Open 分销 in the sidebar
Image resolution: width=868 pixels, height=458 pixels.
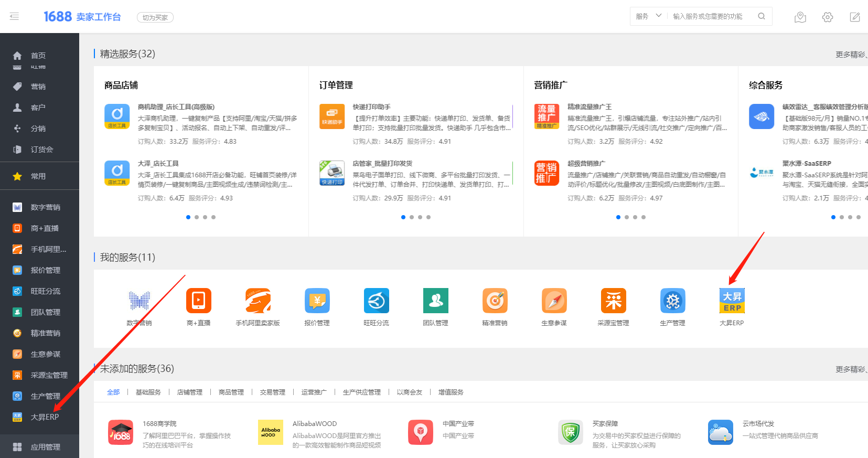pos(39,129)
